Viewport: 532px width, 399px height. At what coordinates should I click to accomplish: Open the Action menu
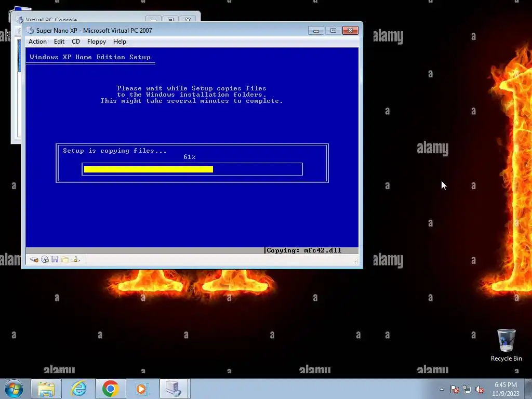37,42
